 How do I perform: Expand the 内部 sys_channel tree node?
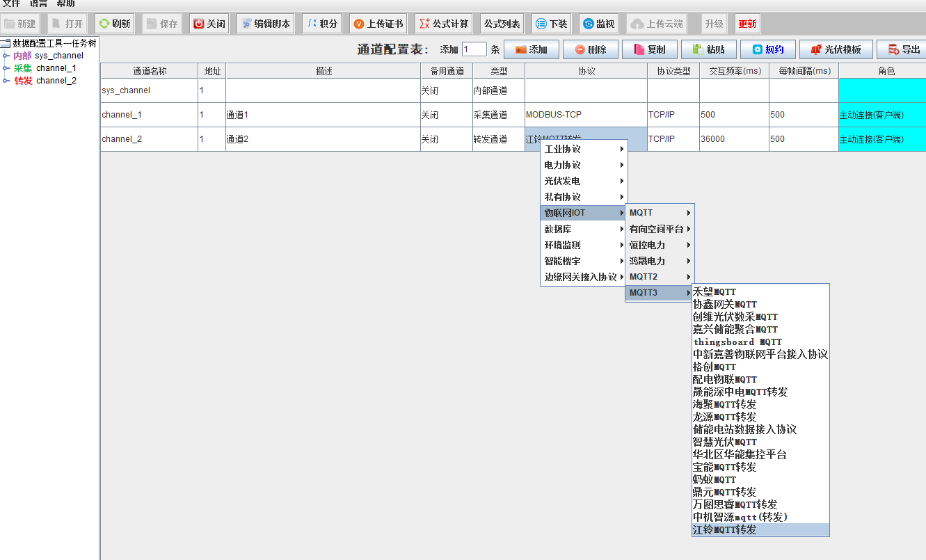[6, 56]
